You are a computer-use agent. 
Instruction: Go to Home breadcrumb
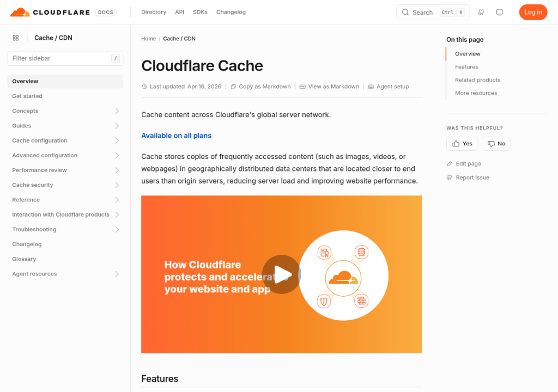(x=148, y=39)
